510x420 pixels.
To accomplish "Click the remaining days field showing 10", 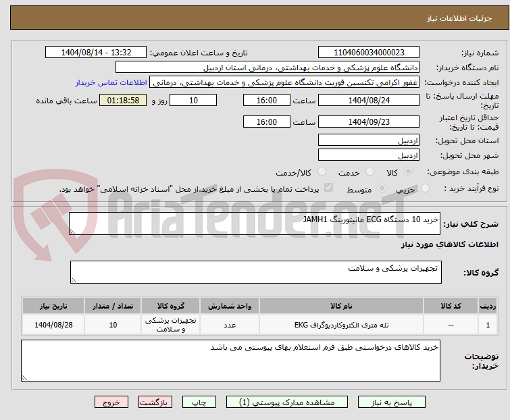I will pyautogui.click(x=193, y=100).
